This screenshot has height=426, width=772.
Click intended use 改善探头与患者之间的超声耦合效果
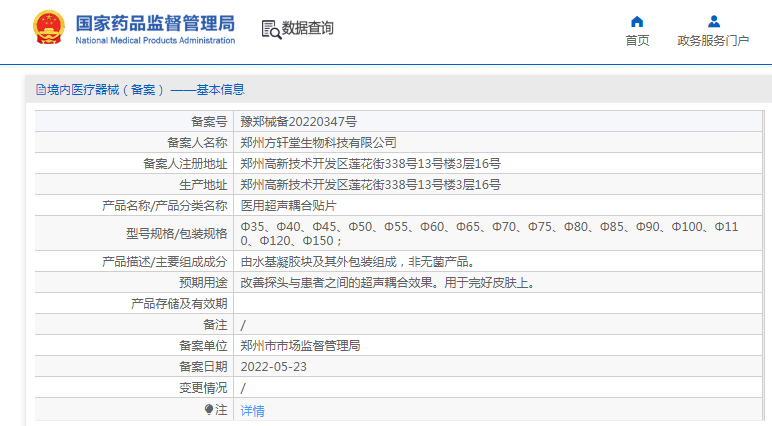(387, 283)
